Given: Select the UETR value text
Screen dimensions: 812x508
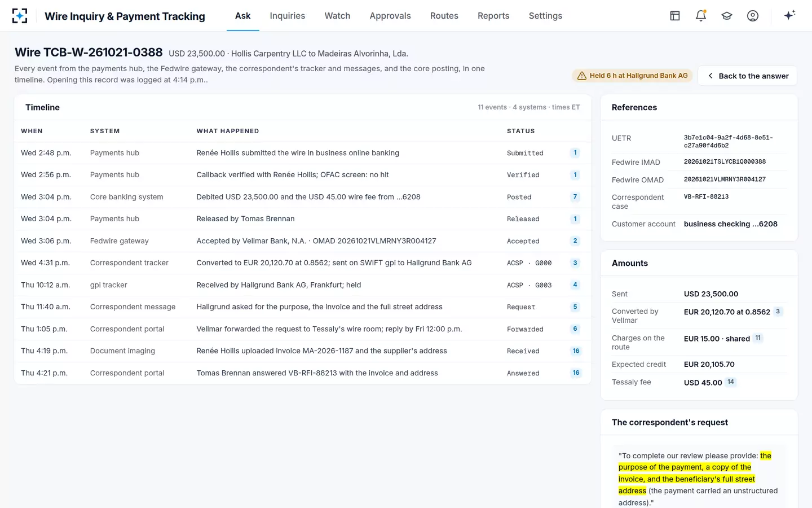Looking at the screenshot, I should click(729, 142).
